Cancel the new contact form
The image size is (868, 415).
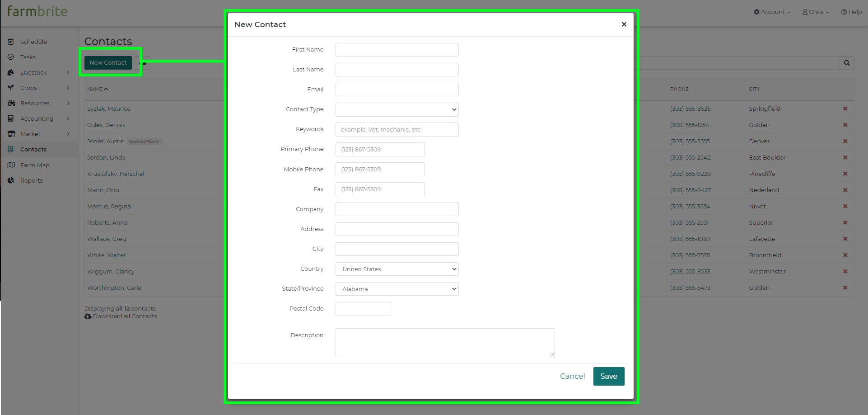click(572, 376)
